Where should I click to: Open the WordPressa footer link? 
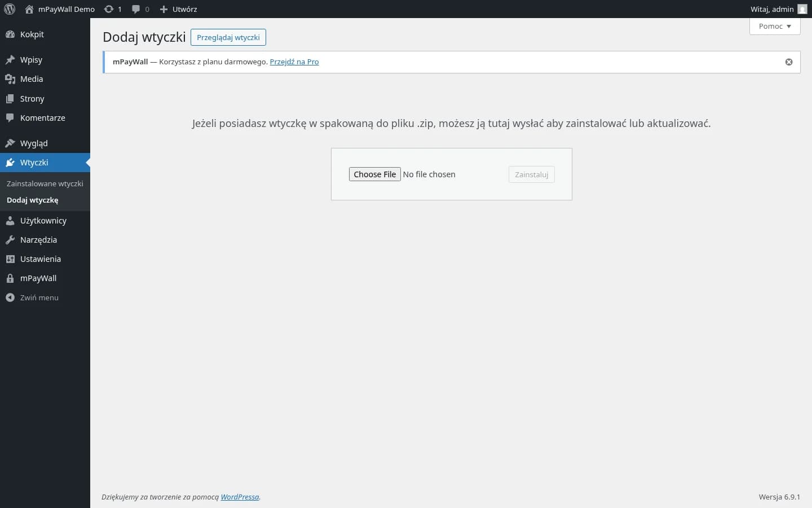(240, 497)
